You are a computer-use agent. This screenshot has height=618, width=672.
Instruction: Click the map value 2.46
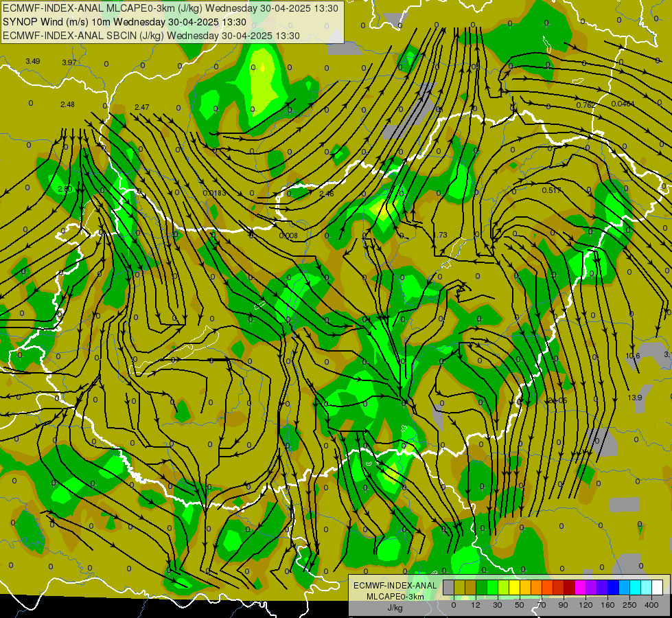(327, 194)
